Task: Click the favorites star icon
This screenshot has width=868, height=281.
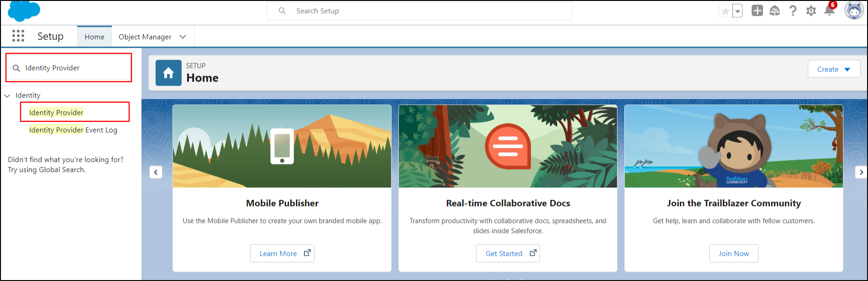Action: click(725, 11)
